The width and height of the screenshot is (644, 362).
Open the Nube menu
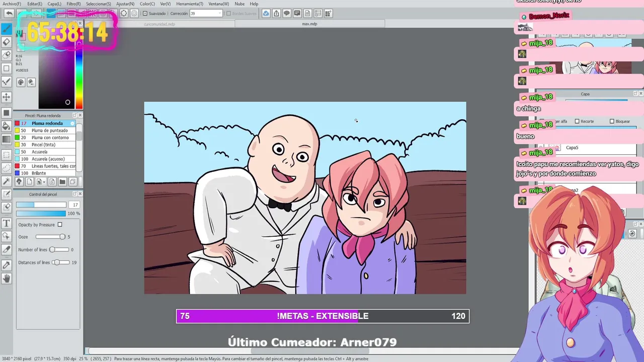point(239,4)
